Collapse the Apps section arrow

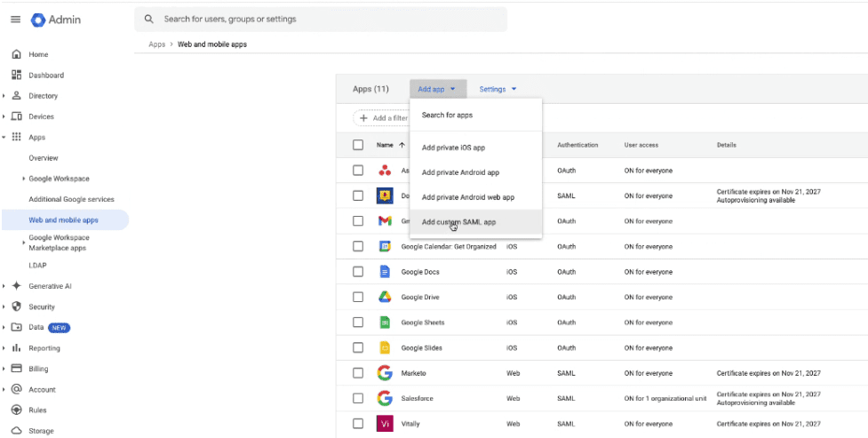(x=4, y=138)
